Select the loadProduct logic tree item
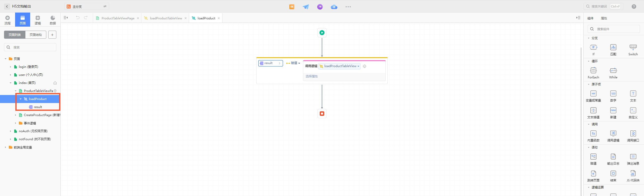Screen dimensions: 644x196 point(38,99)
